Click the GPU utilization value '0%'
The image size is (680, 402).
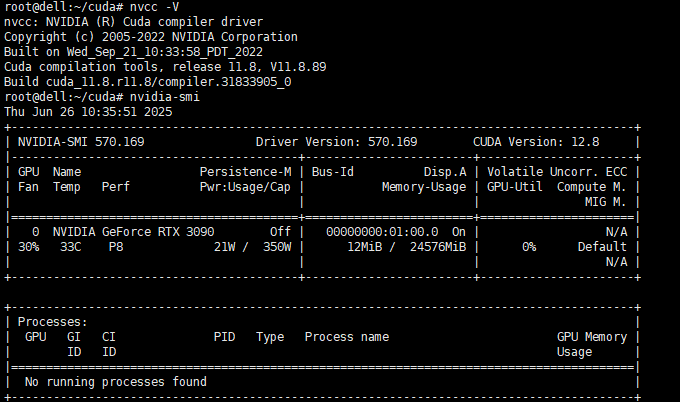tap(529, 247)
